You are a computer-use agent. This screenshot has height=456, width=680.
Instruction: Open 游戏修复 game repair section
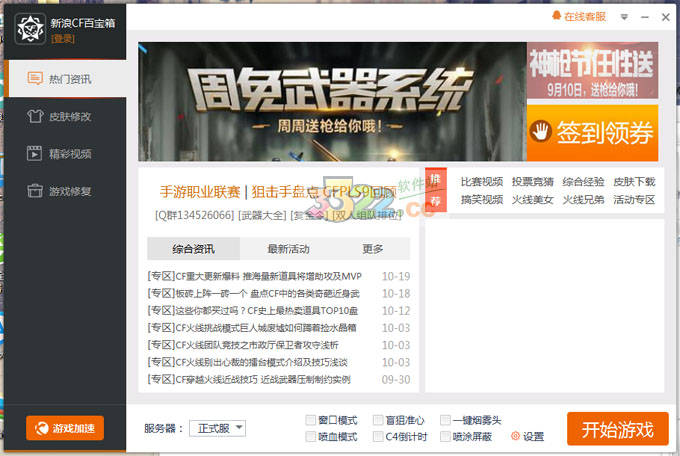(x=63, y=190)
